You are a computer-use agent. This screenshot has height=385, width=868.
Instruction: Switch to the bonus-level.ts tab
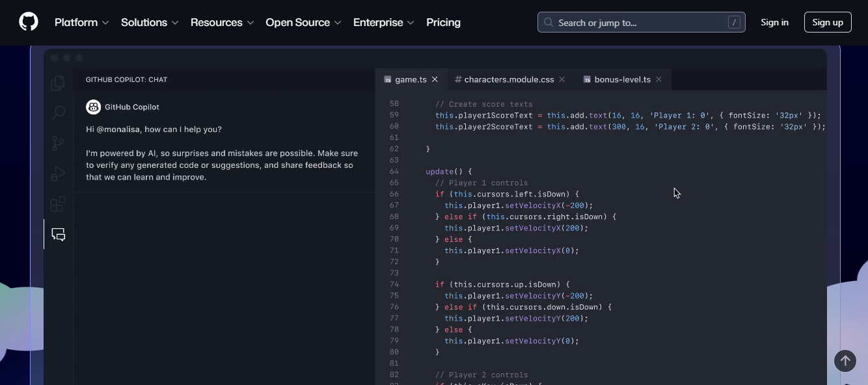616,79
